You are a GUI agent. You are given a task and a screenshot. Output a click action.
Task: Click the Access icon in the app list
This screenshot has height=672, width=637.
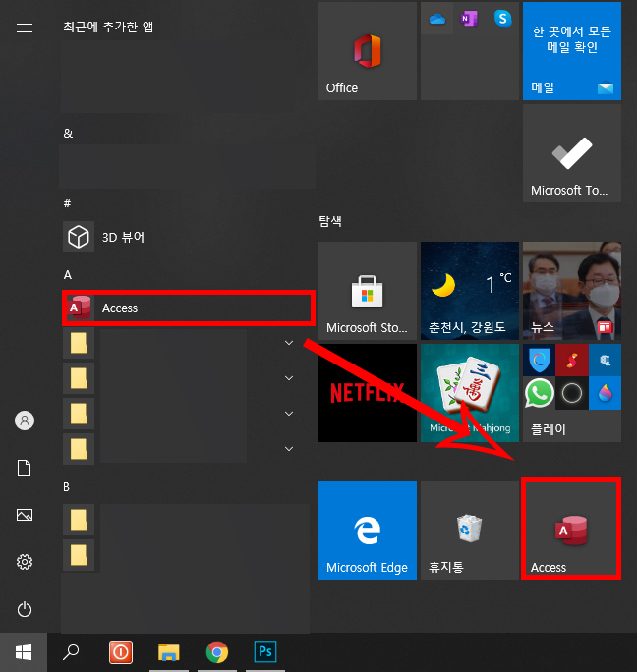click(79, 308)
